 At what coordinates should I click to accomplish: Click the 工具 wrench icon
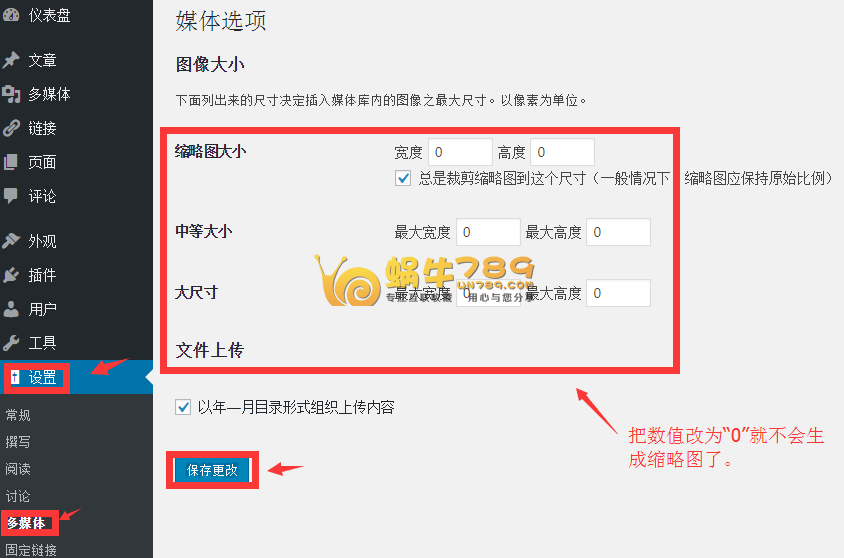click(x=11, y=343)
